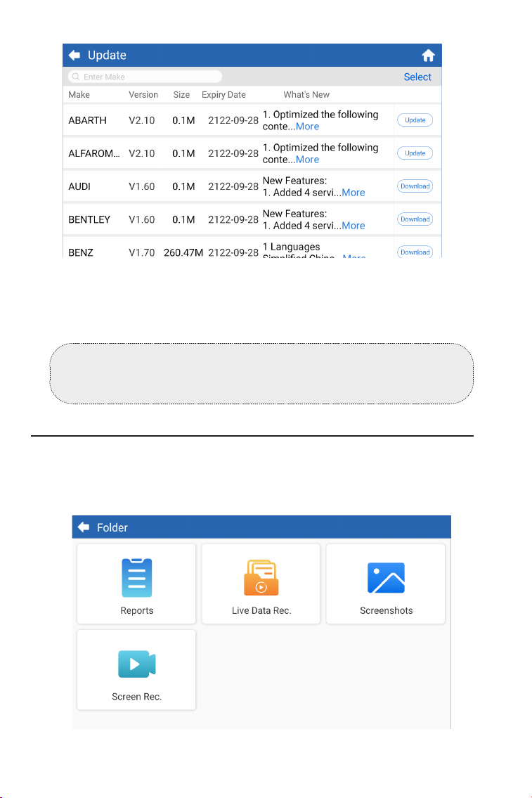Image resolution: width=532 pixels, height=798 pixels.
Task: Go back using the Folder screen arrow
Action: (x=84, y=528)
